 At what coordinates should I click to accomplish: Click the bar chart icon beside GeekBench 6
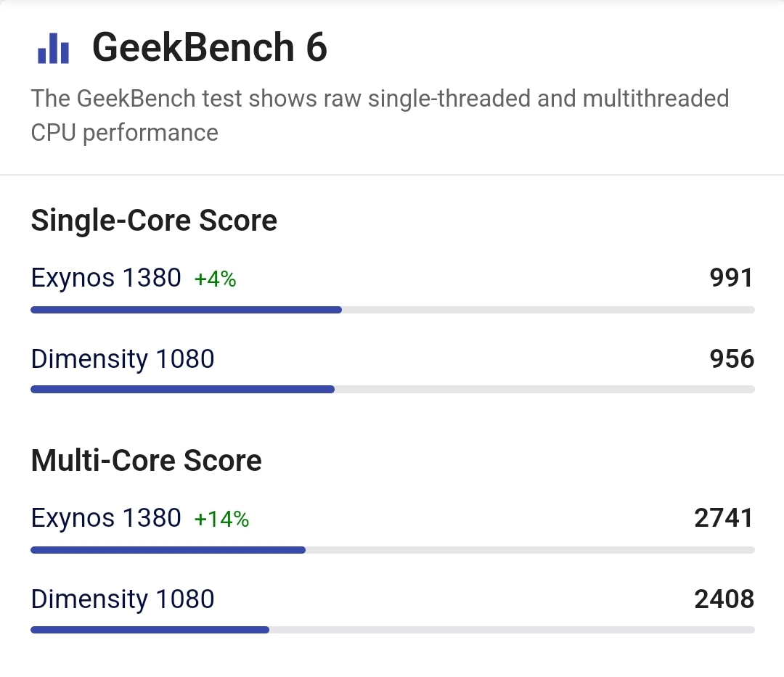click(53, 49)
